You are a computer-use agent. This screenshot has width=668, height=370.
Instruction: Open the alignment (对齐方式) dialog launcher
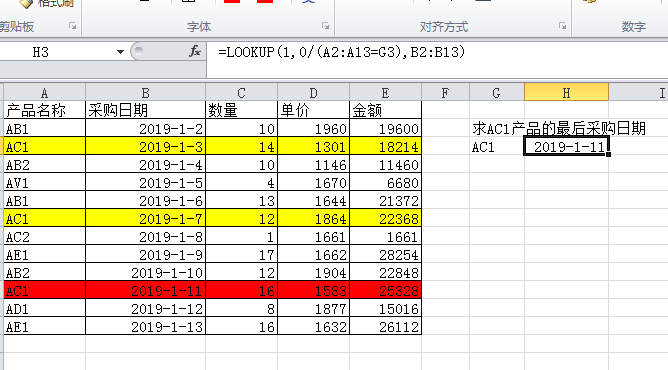point(562,26)
